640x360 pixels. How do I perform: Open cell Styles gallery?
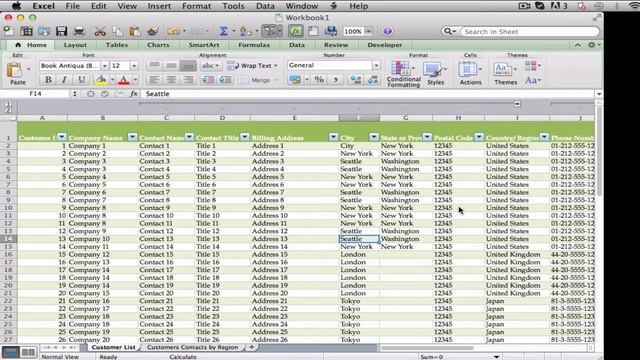[x=435, y=73]
